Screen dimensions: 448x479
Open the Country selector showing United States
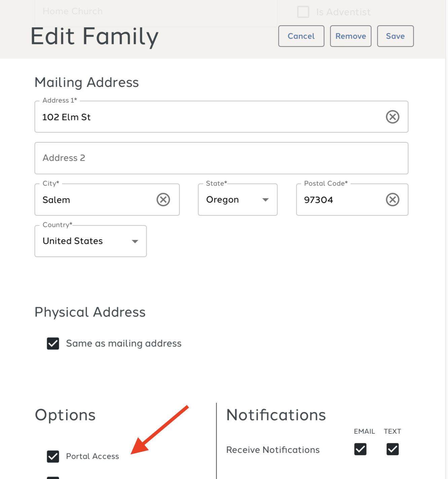click(x=90, y=241)
